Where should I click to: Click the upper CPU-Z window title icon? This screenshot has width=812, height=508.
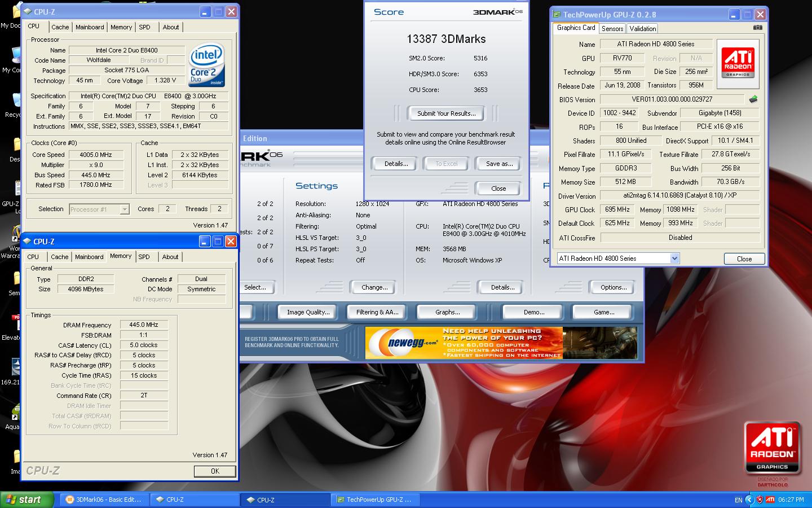coord(27,11)
